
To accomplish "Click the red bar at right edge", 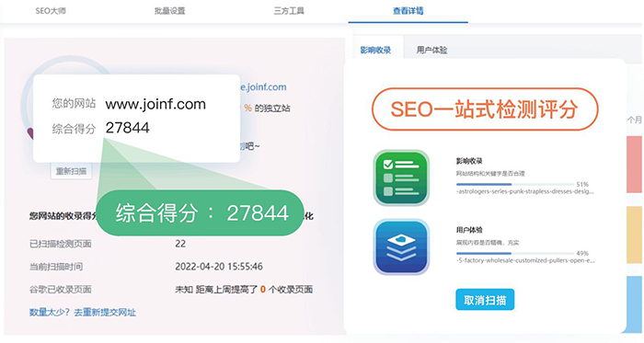I will (x=635, y=165).
